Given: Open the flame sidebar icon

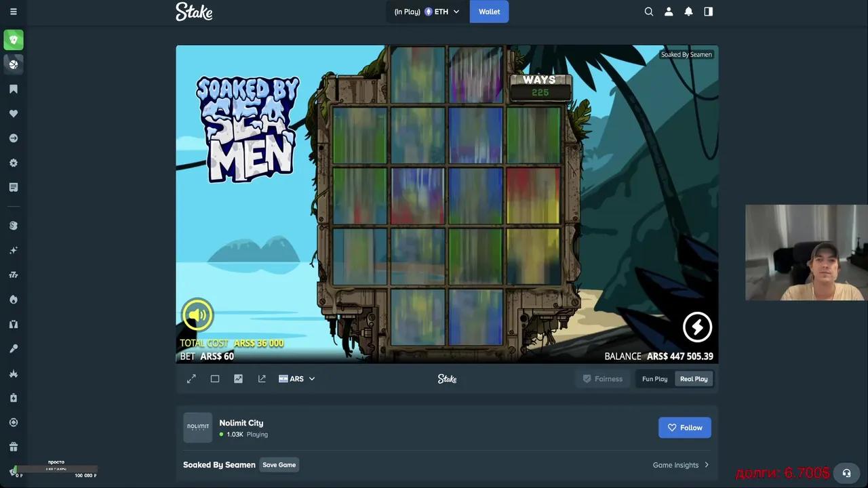Looking at the screenshot, I should (14, 300).
